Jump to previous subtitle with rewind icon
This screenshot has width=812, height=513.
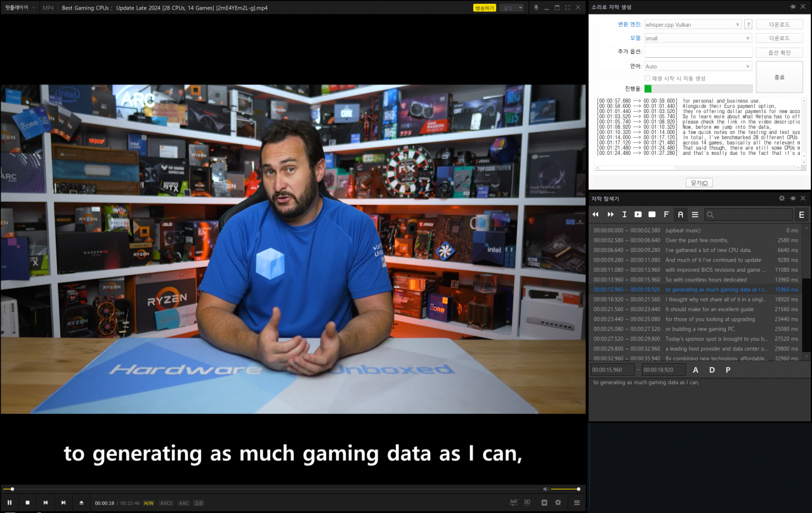click(596, 215)
